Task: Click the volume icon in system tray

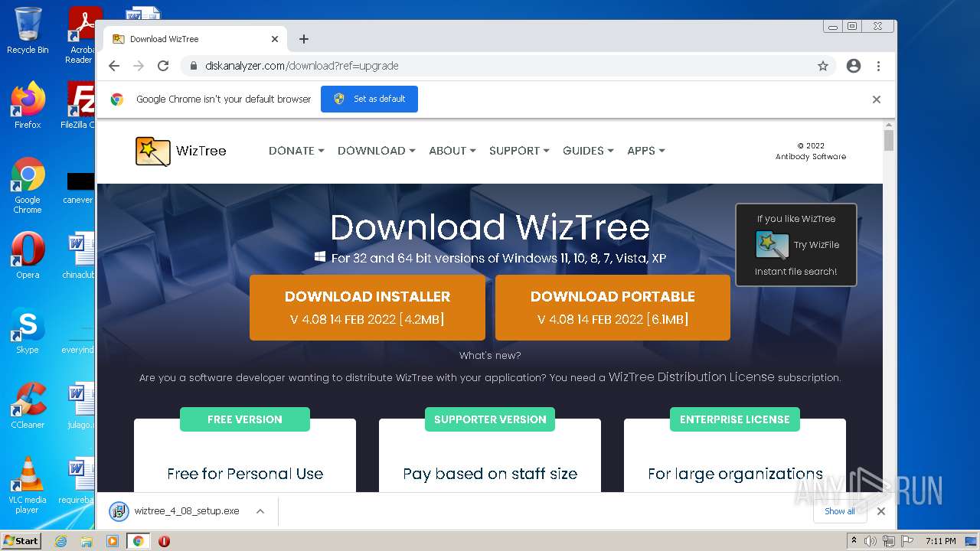Action: point(871,541)
